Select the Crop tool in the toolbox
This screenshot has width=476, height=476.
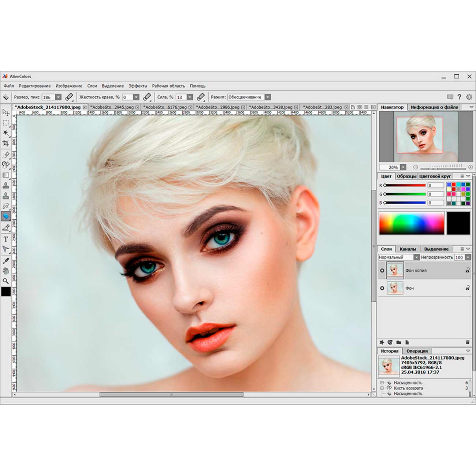(5, 143)
